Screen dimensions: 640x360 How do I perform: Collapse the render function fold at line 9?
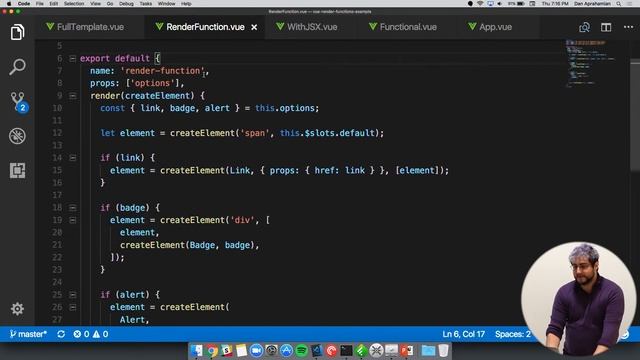pos(72,96)
